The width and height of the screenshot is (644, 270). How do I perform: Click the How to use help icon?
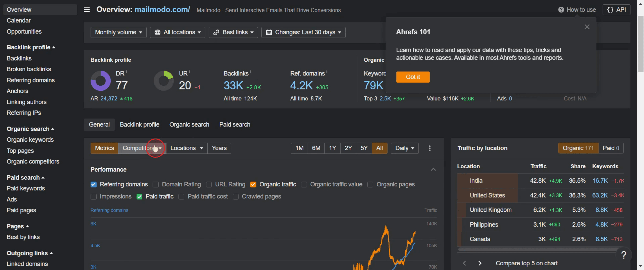point(561,10)
